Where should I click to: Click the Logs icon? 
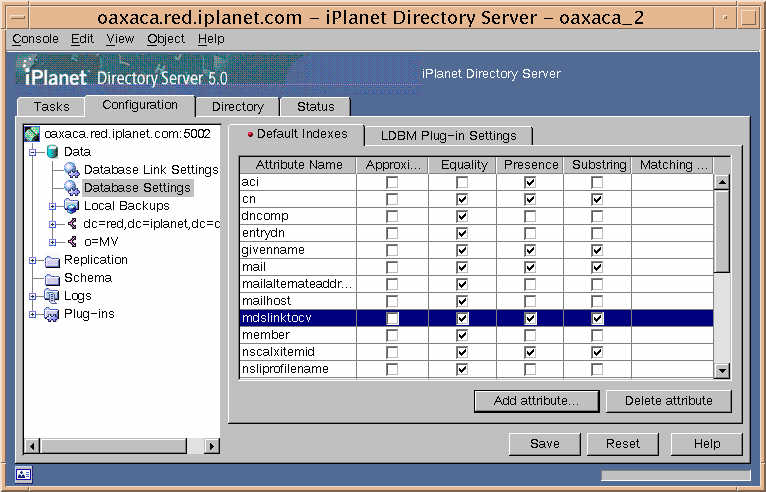coord(52,296)
